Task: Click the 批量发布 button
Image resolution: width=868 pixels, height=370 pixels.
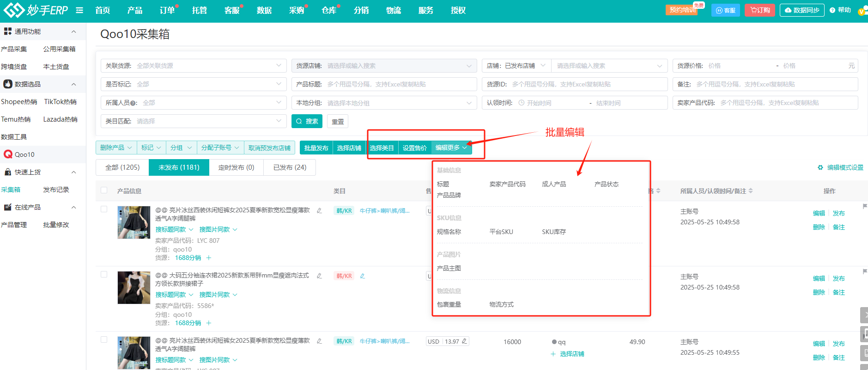Action: [316, 148]
